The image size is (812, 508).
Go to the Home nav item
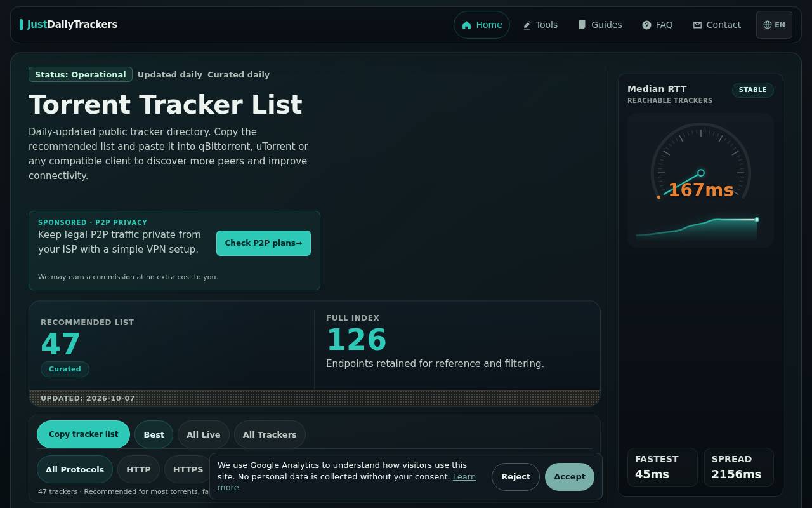click(481, 25)
